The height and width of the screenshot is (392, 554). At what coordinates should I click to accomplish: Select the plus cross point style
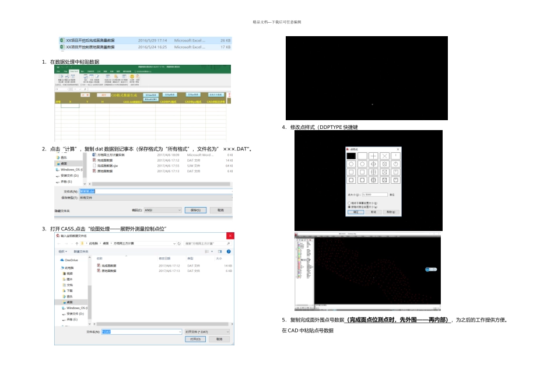click(373, 156)
